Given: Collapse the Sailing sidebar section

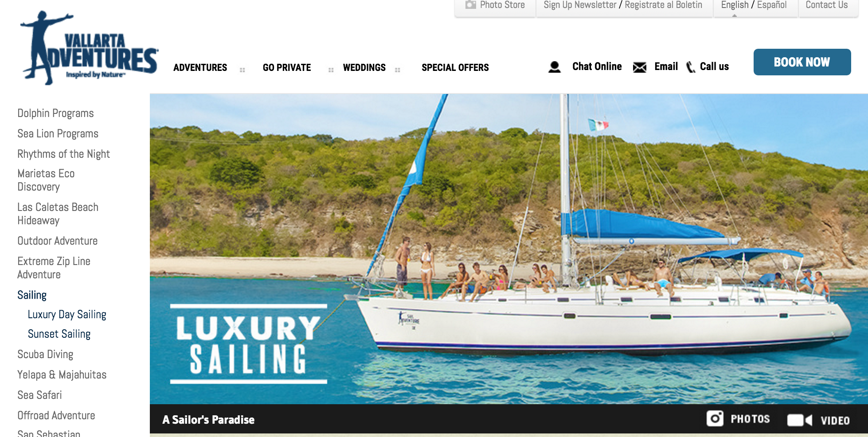Looking at the screenshot, I should pyautogui.click(x=32, y=295).
